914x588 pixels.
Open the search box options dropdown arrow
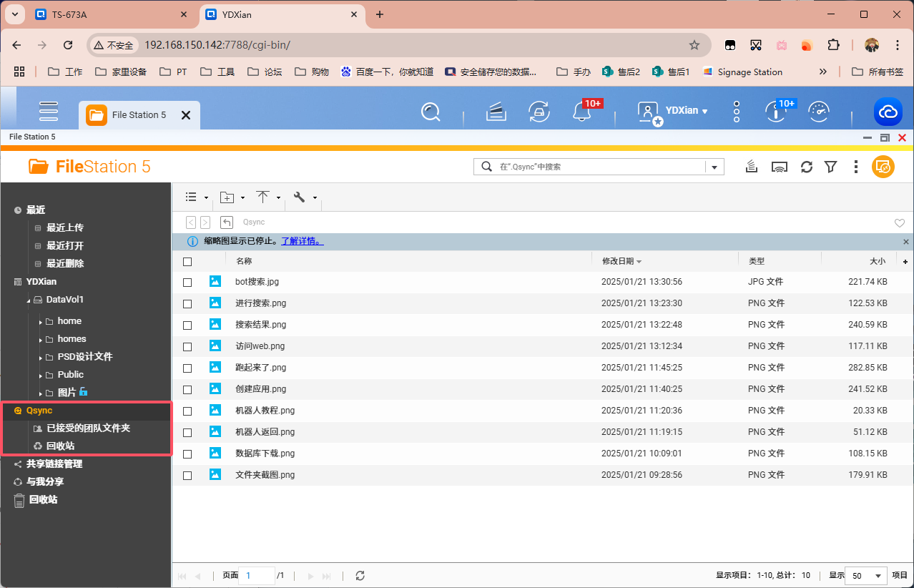click(x=714, y=167)
